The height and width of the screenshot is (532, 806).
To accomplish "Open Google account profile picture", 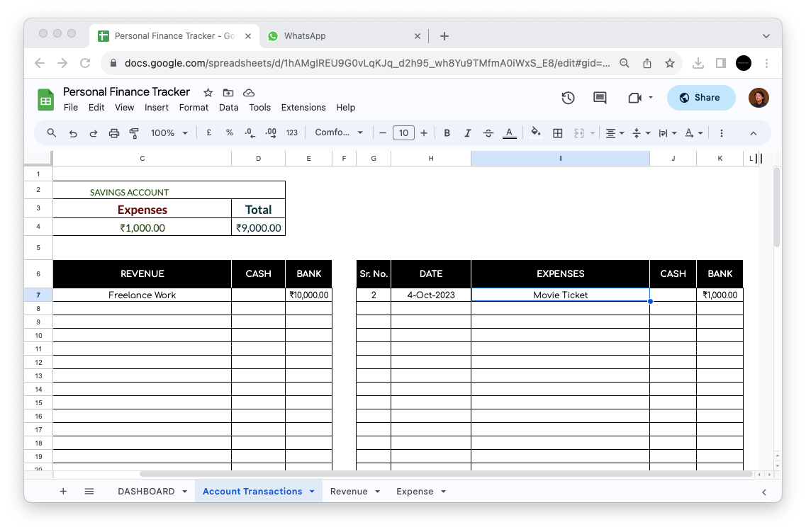I will [x=759, y=98].
